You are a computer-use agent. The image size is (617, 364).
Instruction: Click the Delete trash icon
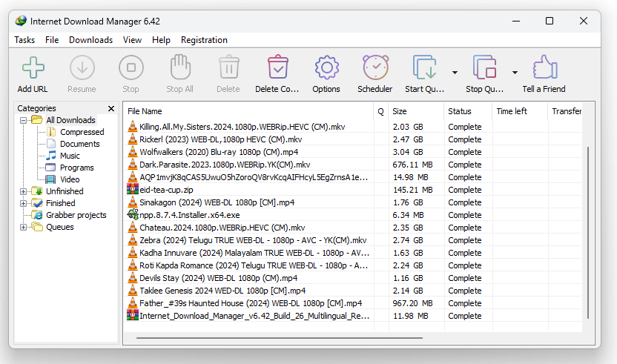click(x=228, y=67)
